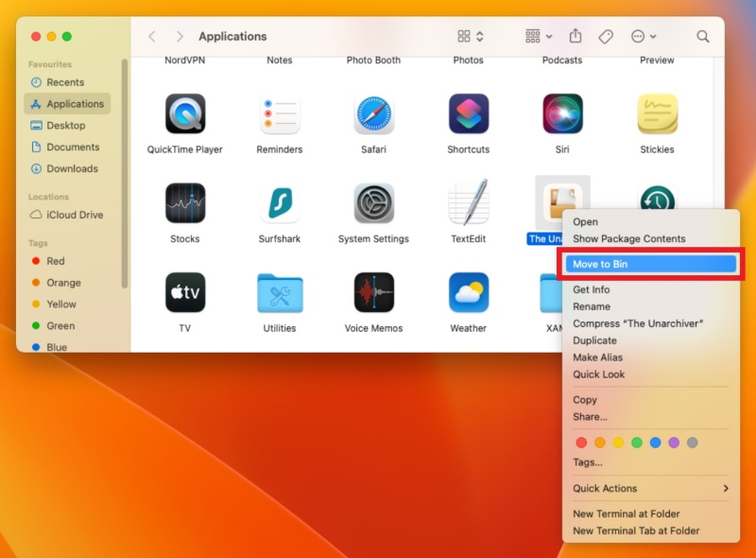Apply the blue tag color dot
Viewport: 756px width, 558px height.
pyautogui.click(x=655, y=443)
